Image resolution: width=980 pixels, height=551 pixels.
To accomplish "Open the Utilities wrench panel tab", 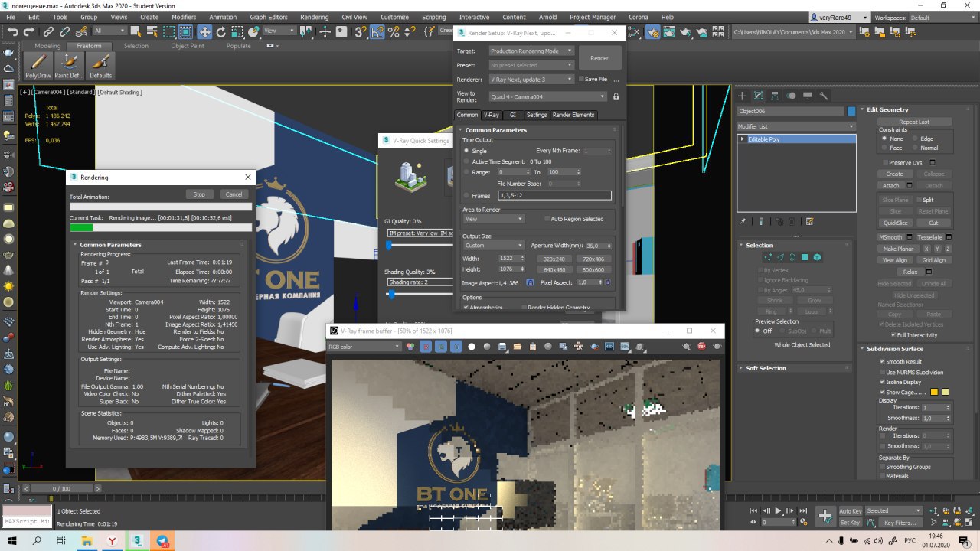I will 824,96.
